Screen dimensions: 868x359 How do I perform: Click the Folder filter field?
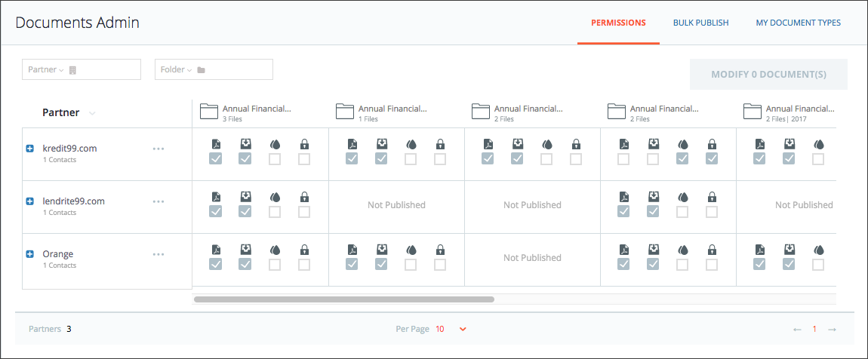tap(214, 69)
